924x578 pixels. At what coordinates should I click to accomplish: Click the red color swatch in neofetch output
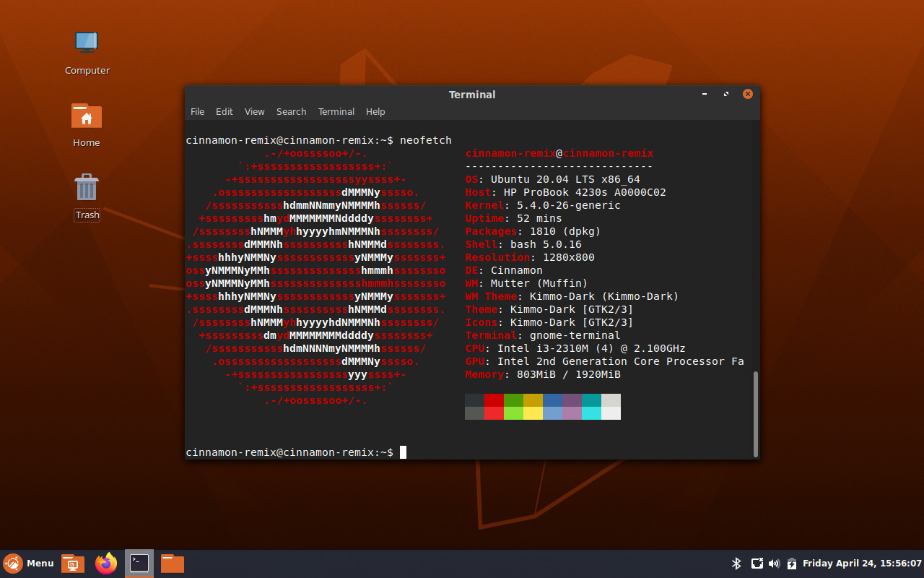(494, 406)
